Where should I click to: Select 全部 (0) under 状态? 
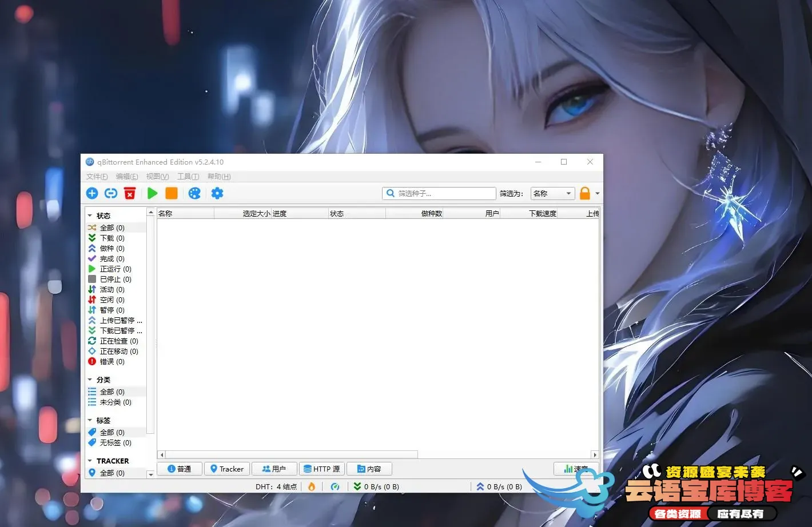tap(116, 227)
